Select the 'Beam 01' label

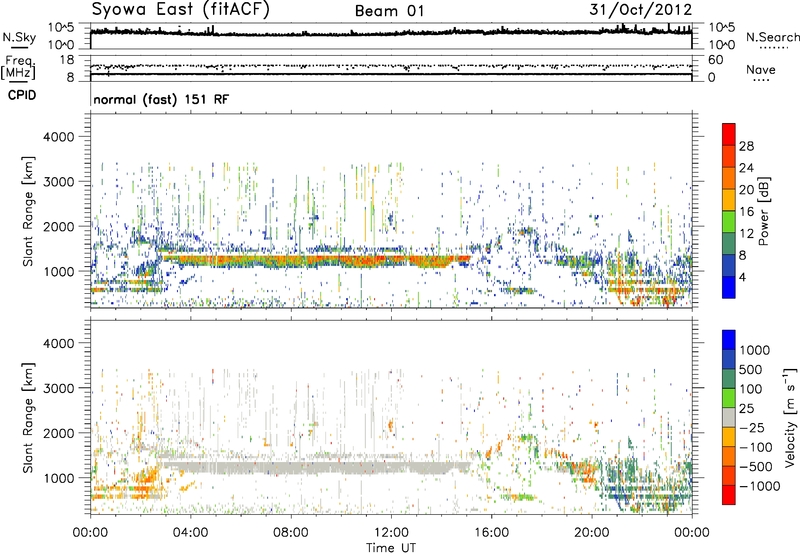click(x=389, y=11)
